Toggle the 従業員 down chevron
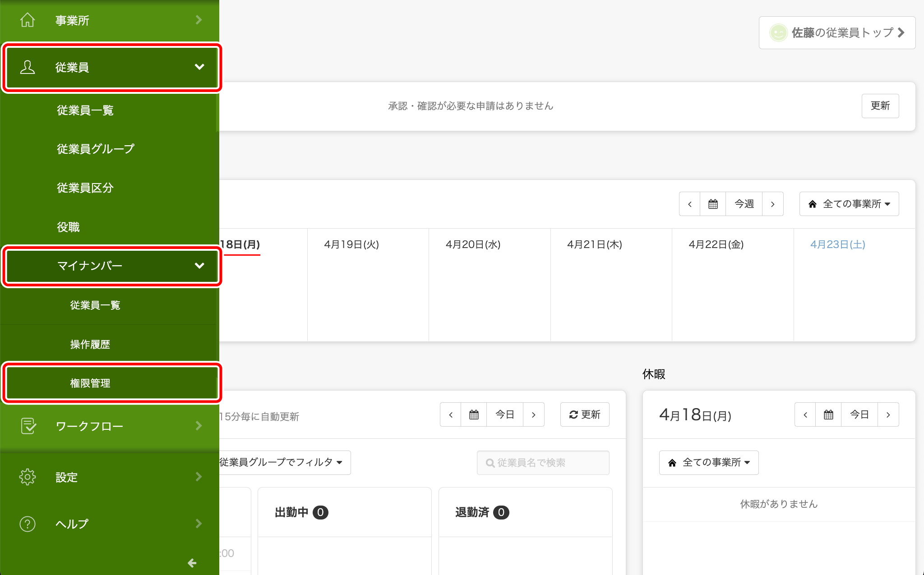This screenshot has width=924, height=575. 199,67
